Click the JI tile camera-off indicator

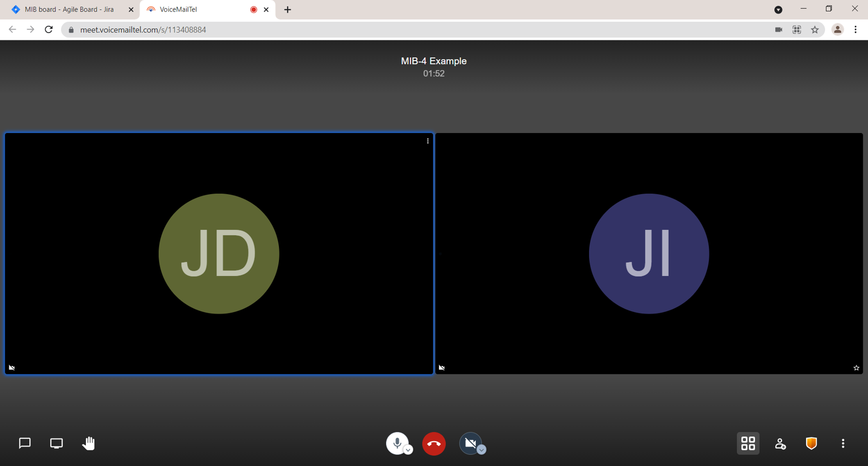coord(442,368)
